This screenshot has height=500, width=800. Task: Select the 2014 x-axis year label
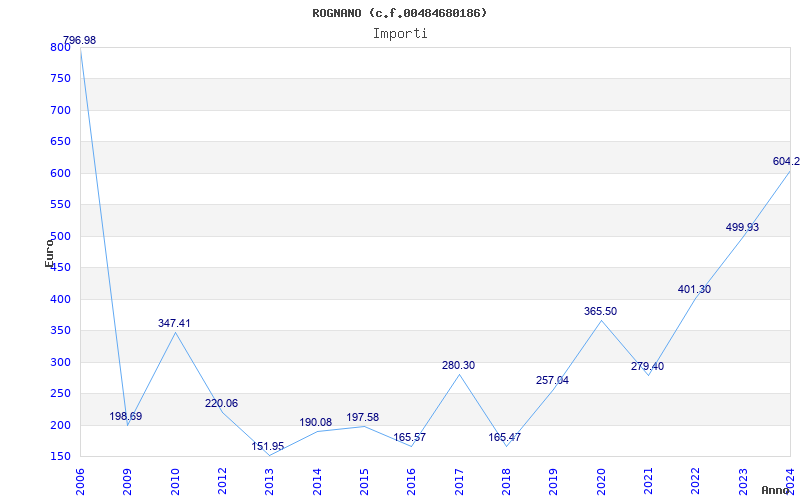(x=317, y=482)
